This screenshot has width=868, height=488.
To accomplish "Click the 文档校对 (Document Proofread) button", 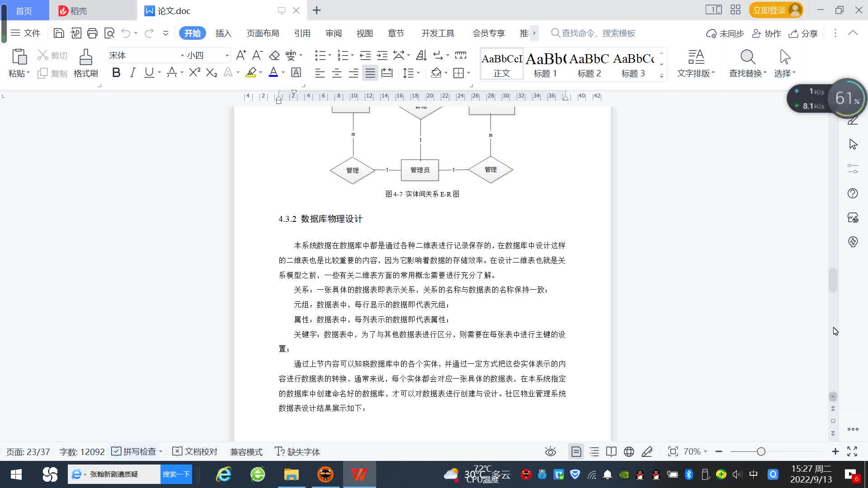I will click(195, 451).
